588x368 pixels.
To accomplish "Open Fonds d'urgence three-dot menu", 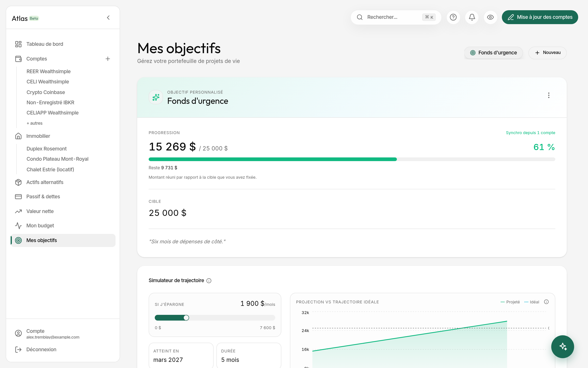I will pyautogui.click(x=549, y=95).
